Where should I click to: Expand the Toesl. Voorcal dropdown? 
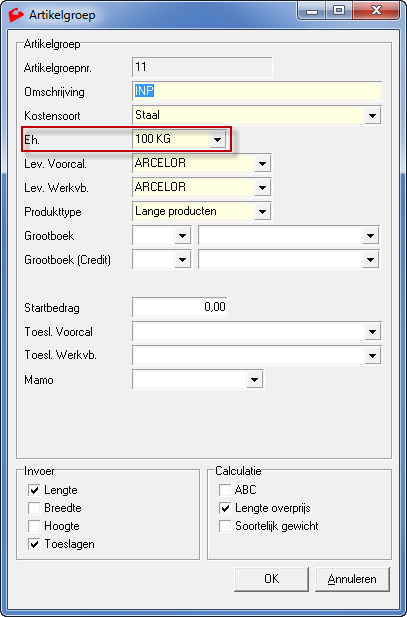coord(372,332)
